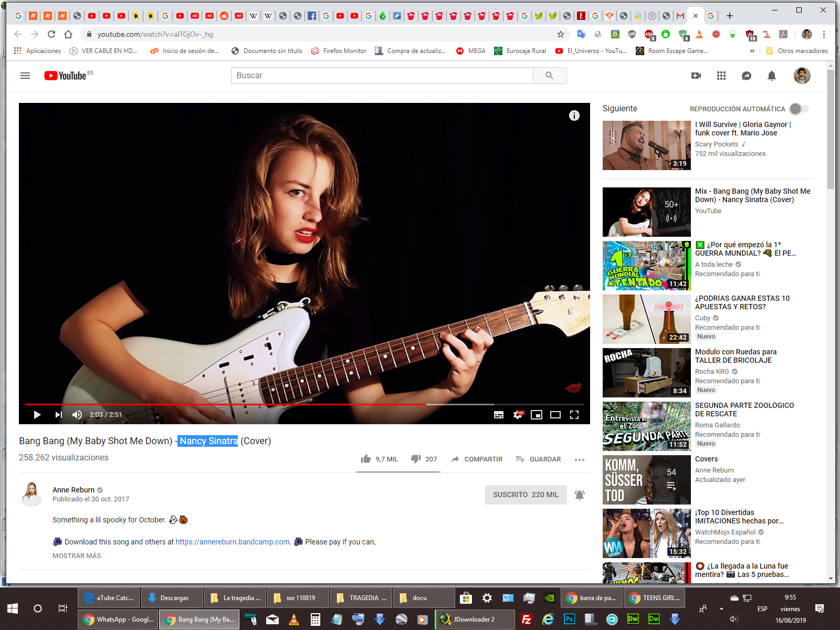Toggle subtitles on the video

(499, 415)
